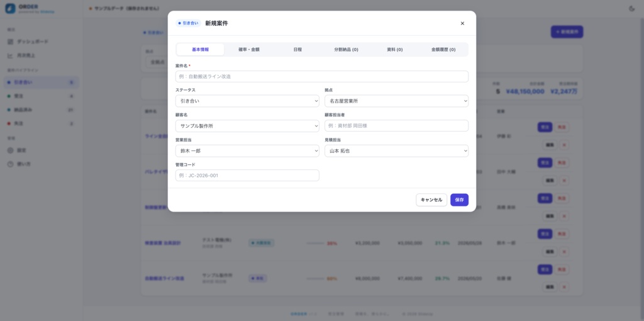Click 失注 button in the 伊藤 row
The height and width of the screenshot is (321, 644).
pos(562,127)
